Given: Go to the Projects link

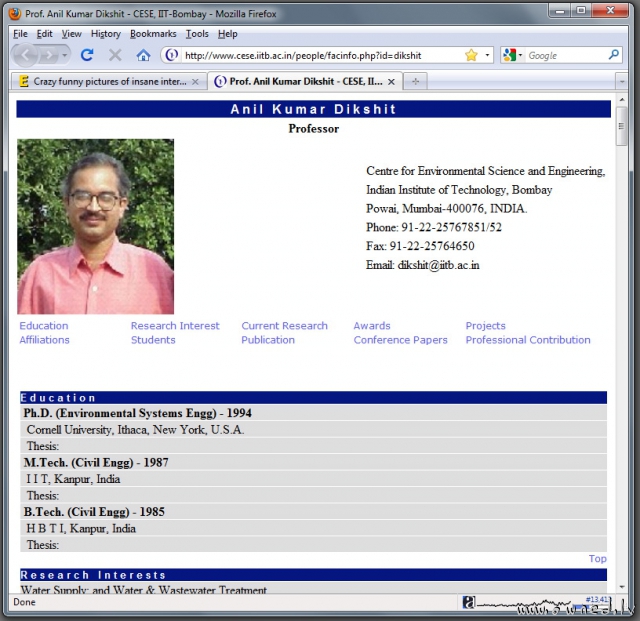Looking at the screenshot, I should [x=485, y=325].
